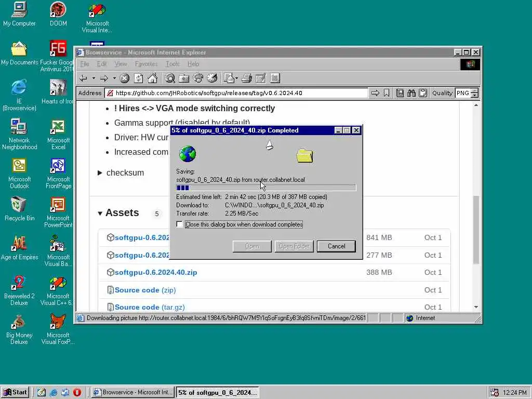Click the 12:24 PM system clock

pos(515,393)
